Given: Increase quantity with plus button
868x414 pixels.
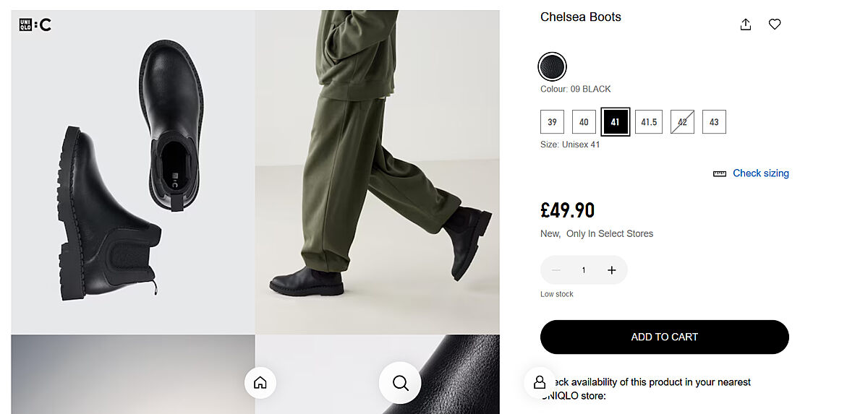Looking at the screenshot, I should pos(612,270).
